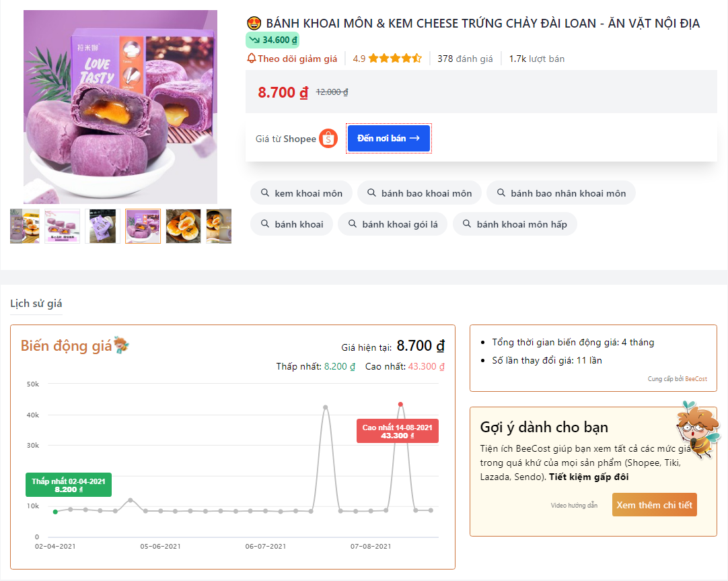Select the first product thumbnail
This screenshot has height=581, width=728.
[25, 226]
